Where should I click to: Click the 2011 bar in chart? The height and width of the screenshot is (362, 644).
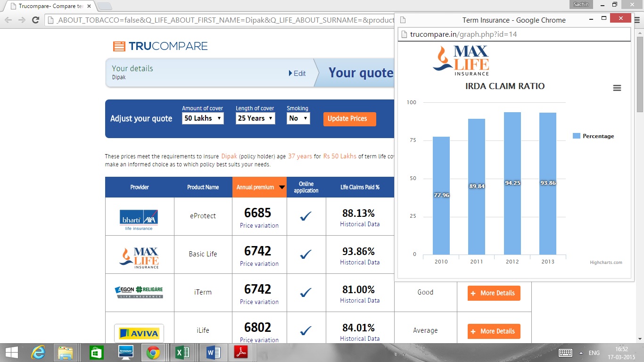(x=477, y=187)
